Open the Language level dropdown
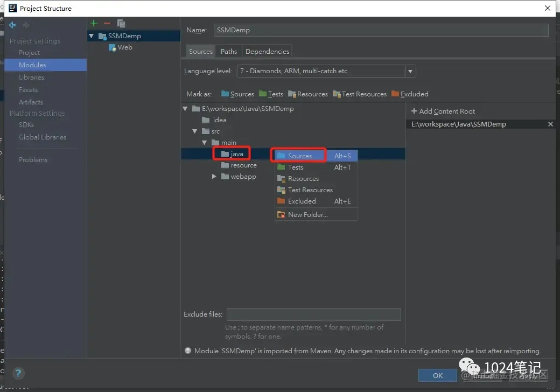The width and height of the screenshot is (560, 392). point(410,71)
